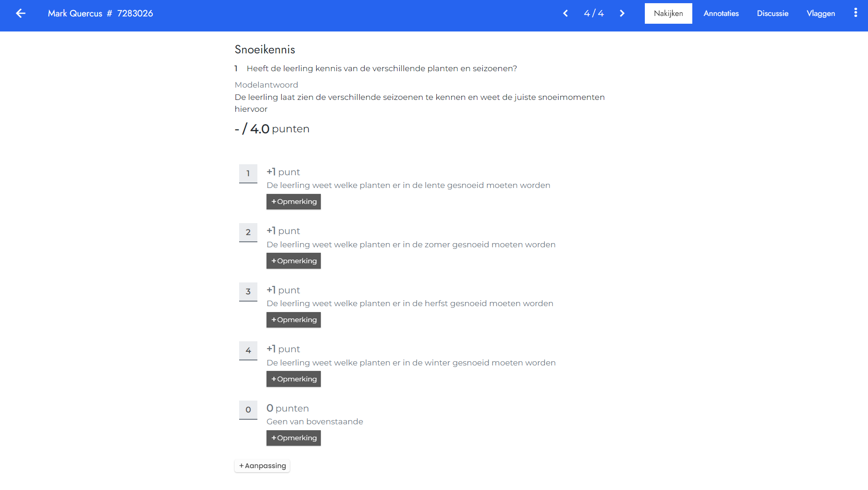
Task: Add Opmerking to the lente criterion
Action: [x=293, y=202]
